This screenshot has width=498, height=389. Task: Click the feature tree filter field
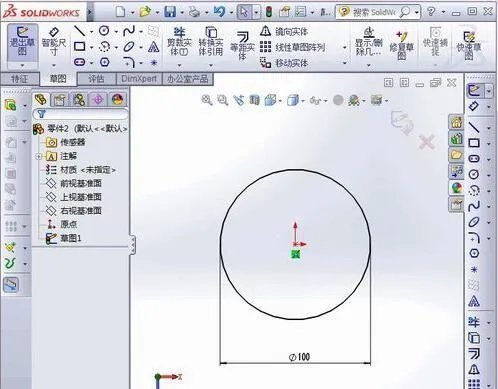[x=80, y=114]
